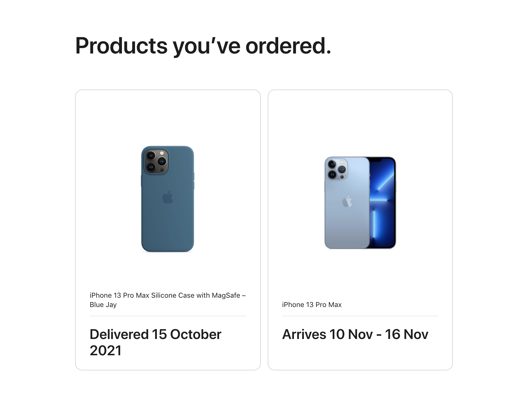Select the arriving iPhone order card
The height and width of the screenshot is (414, 532).
[x=360, y=230]
